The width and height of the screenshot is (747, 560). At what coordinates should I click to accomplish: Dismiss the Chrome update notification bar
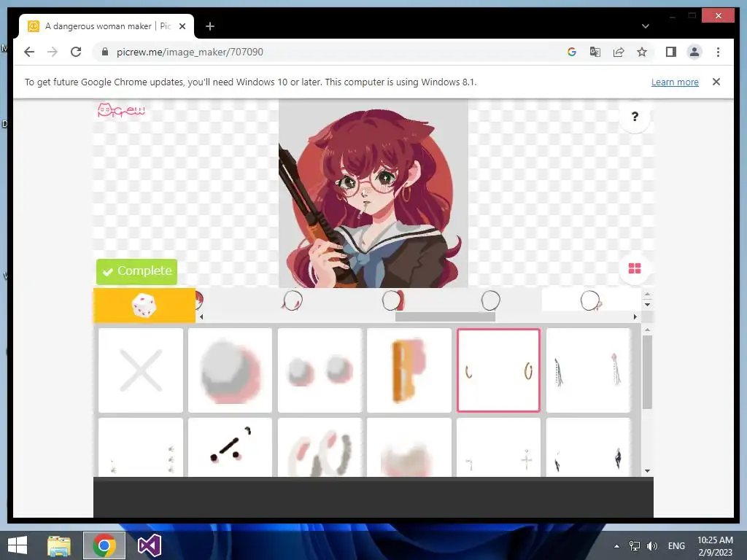(716, 82)
